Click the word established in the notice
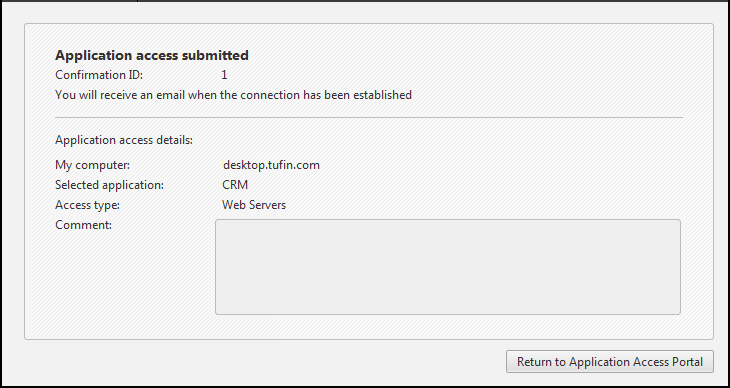Viewport: 730px width, 388px height. click(x=382, y=95)
